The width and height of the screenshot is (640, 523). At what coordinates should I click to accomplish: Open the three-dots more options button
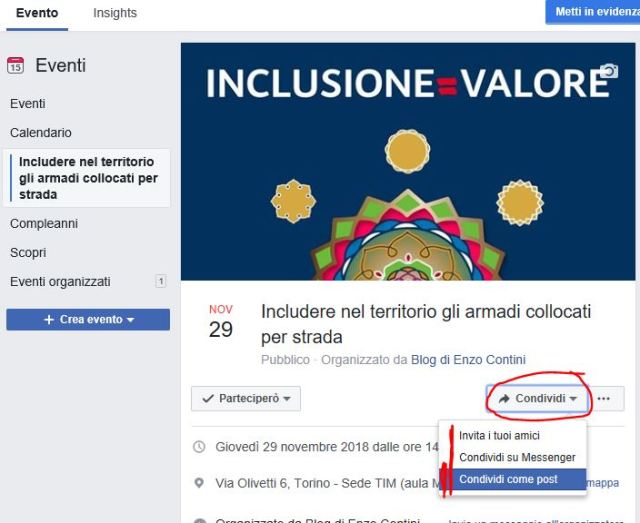pos(604,398)
